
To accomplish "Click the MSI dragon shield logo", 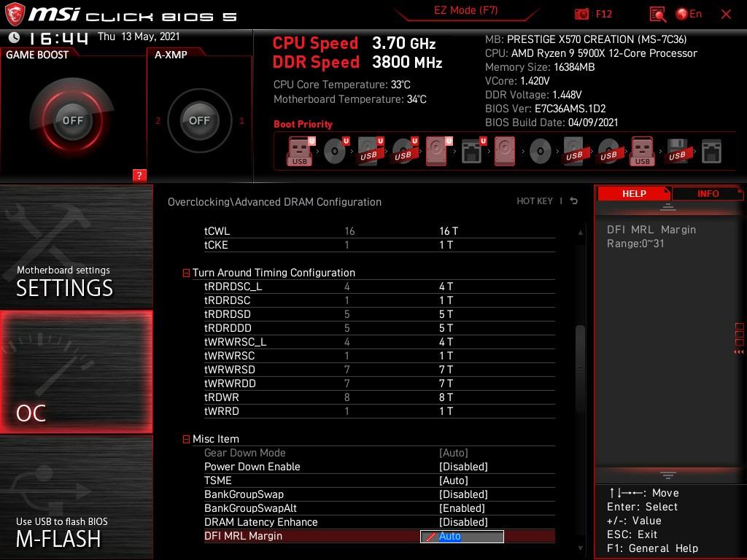I will 15,15.
